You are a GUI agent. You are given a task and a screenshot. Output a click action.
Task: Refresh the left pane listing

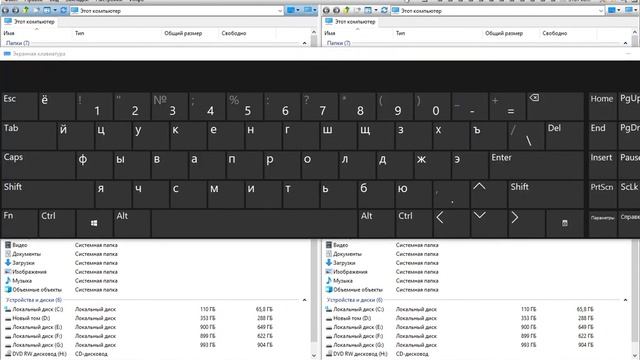64,10
